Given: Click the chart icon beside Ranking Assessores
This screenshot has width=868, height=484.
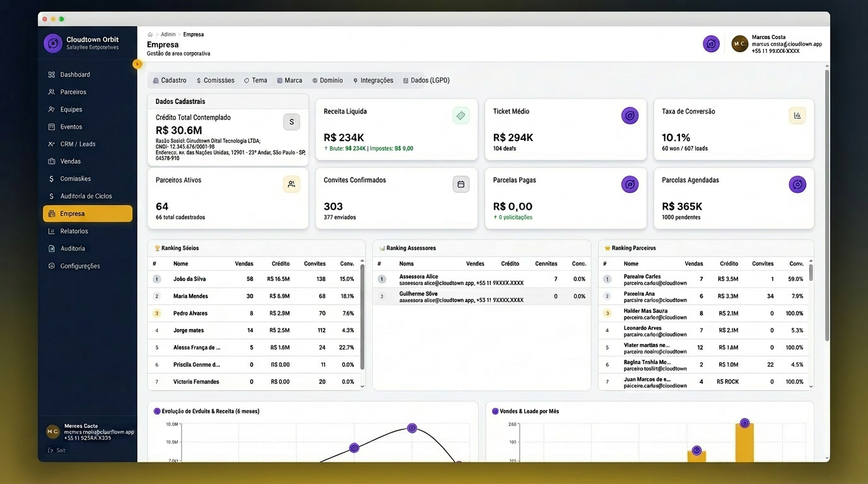Looking at the screenshot, I should coord(382,248).
